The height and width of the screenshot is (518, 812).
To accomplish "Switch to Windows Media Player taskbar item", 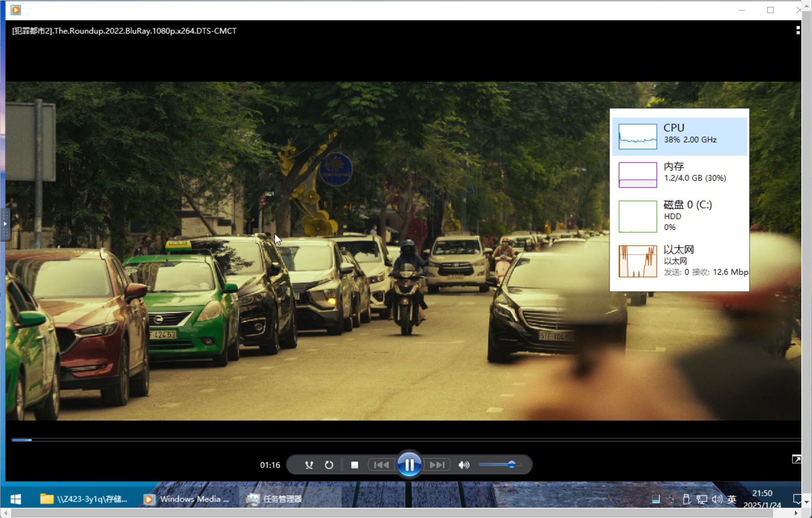I will (187, 499).
